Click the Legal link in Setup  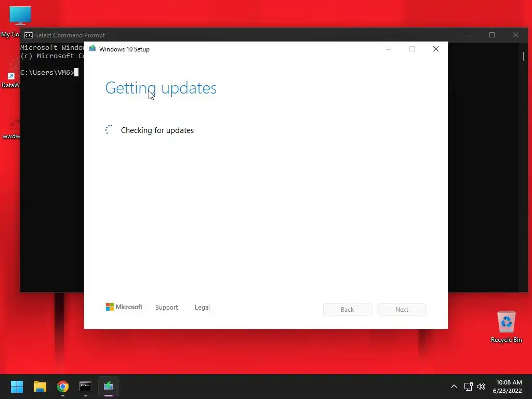tap(202, 308)
